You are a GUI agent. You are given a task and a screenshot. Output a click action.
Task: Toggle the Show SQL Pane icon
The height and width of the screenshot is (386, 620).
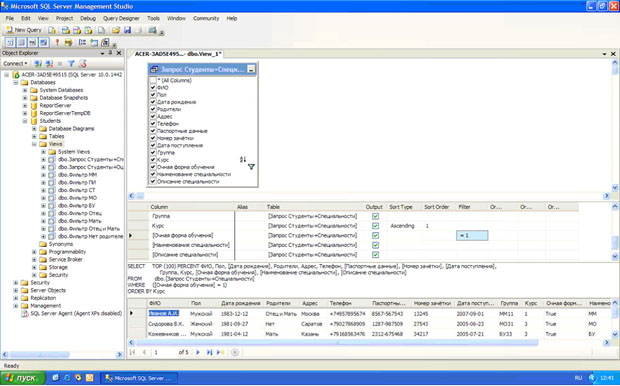pyautogui.click(x=32, y=42)
